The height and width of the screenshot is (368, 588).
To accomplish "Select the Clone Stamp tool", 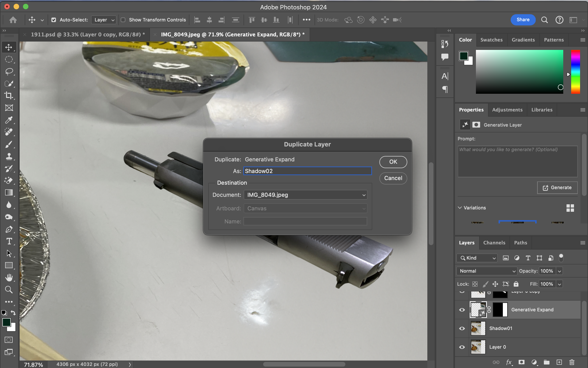I will click(9, 156).
